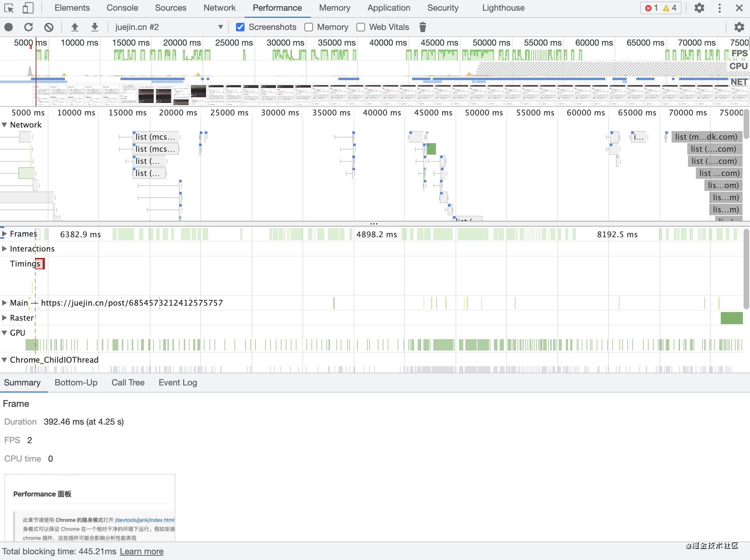Uncheck the Screenshots checkbox

pos(240,27)
